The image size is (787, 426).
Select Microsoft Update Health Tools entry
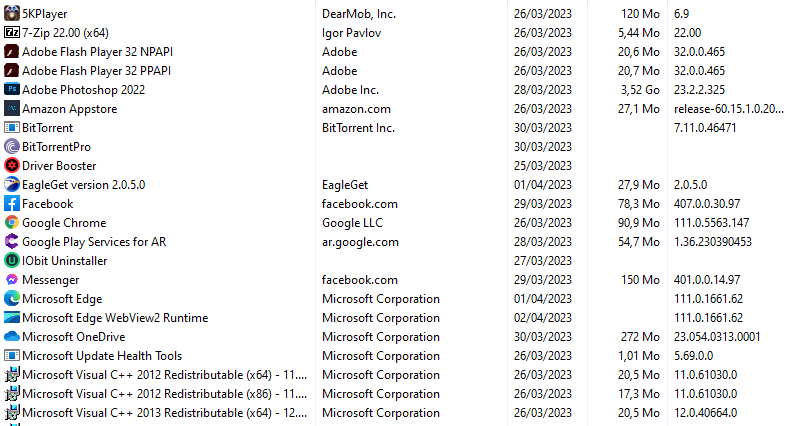[x=102, y=356]
